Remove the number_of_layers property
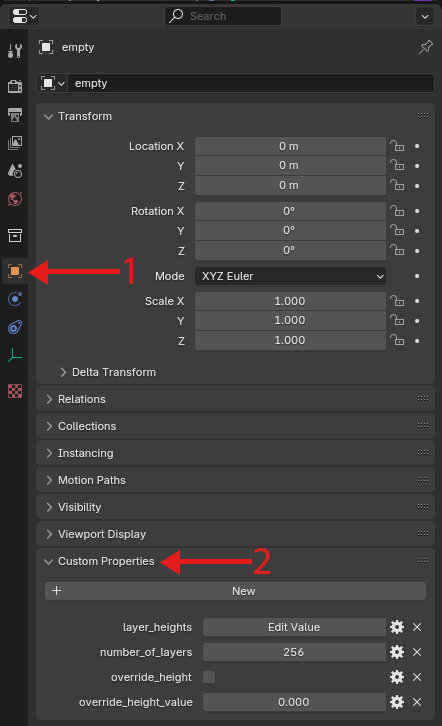Screen dimensions: 442x726 pyautogui.click(x=417, y=652)
